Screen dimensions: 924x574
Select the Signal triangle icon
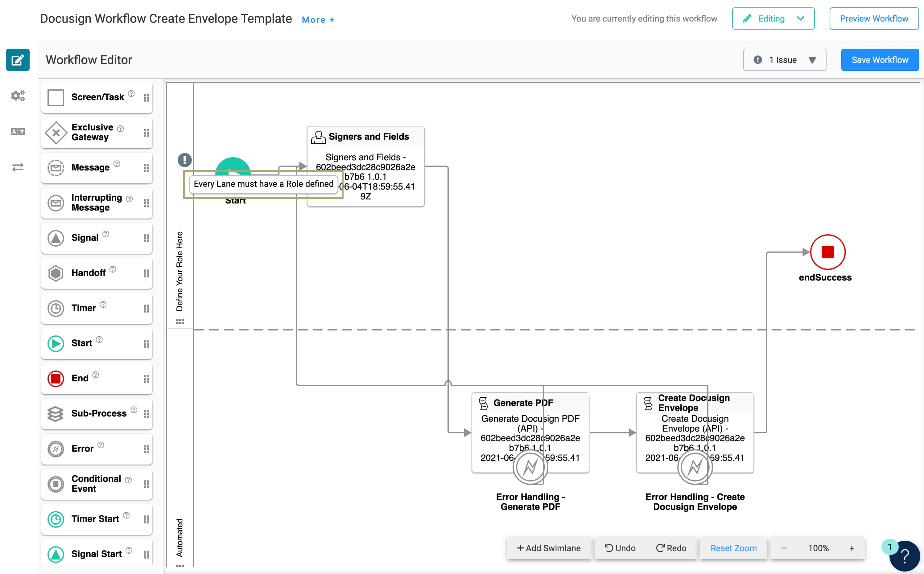point(56,238)
